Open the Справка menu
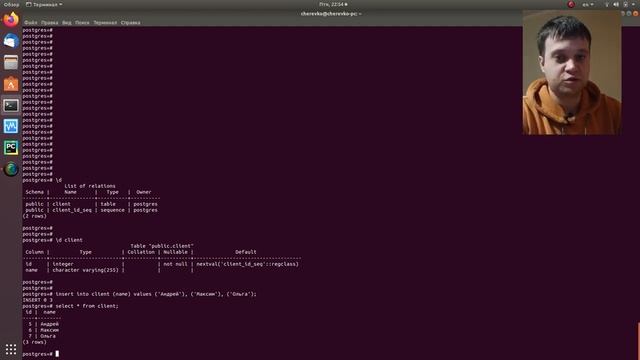The height and width of the screenshot is (360, 640). click(x=131, y=23)
